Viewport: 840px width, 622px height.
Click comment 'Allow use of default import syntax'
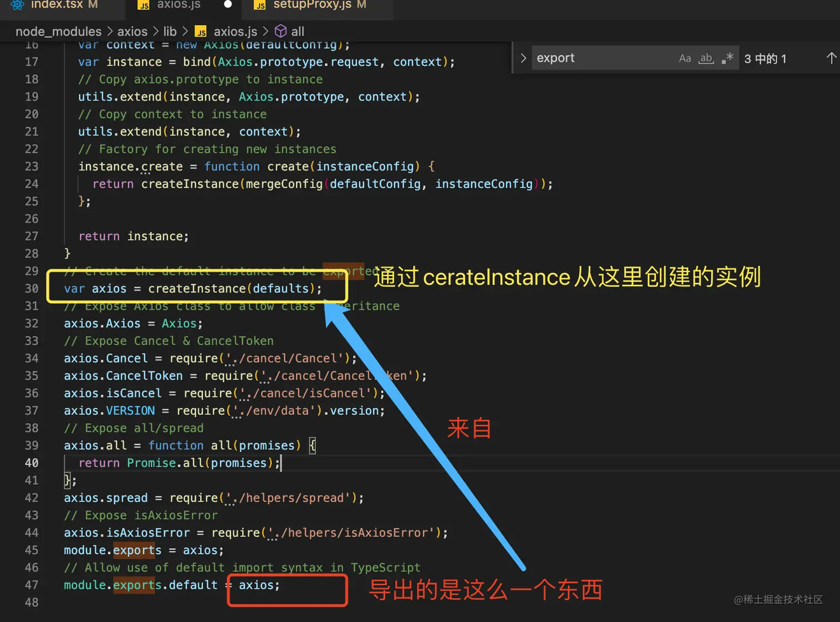[x=242, y=568]
